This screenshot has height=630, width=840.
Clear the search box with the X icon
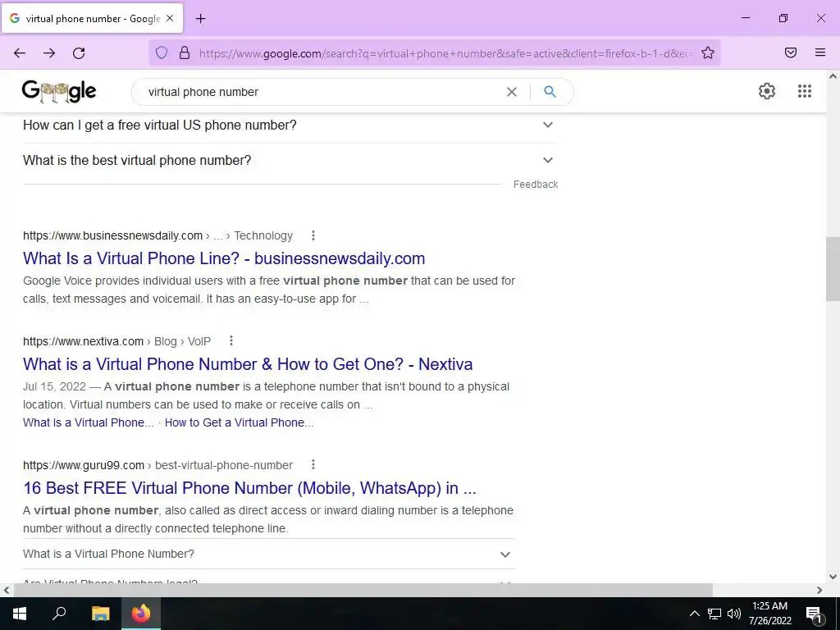coord(512,92)
